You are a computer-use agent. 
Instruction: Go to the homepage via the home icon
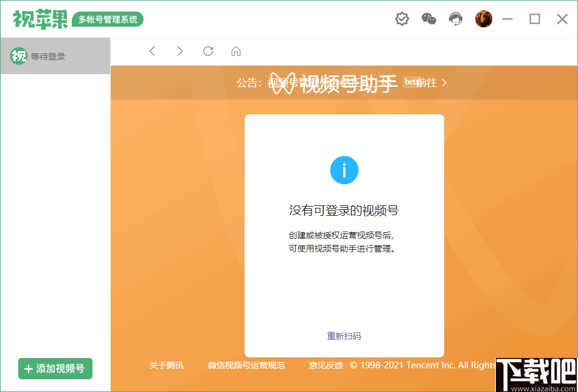[x=236, y=51]
